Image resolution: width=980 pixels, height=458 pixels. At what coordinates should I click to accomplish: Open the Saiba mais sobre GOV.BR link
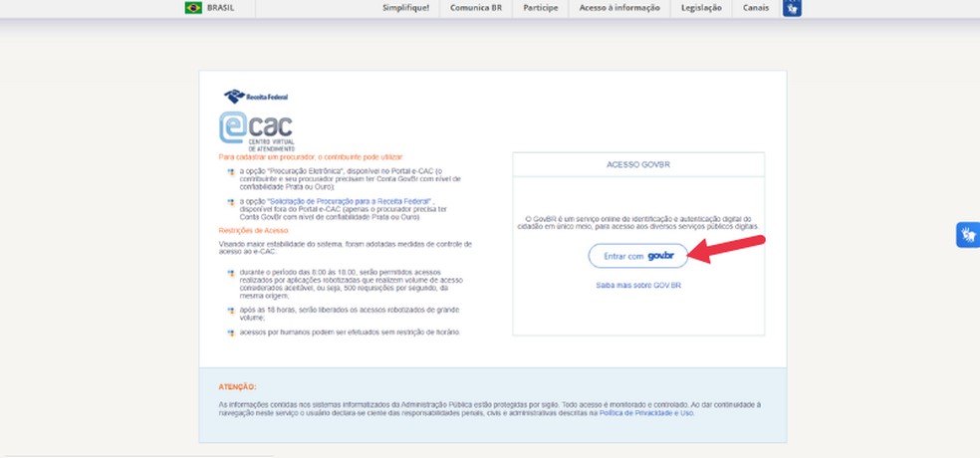(638, 286)
